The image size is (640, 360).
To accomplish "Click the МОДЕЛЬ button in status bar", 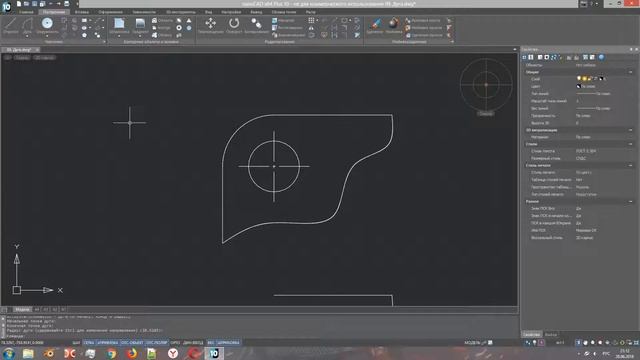I will (x=472, y=342).
